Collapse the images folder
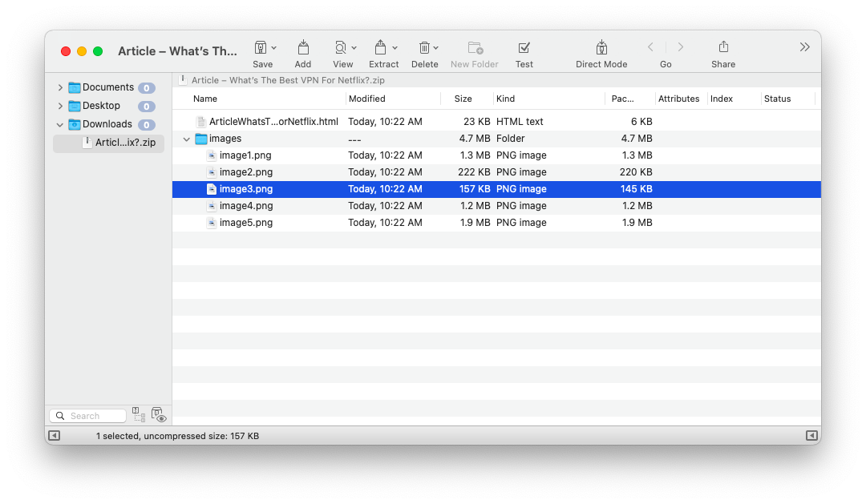 tap(186, 138)
